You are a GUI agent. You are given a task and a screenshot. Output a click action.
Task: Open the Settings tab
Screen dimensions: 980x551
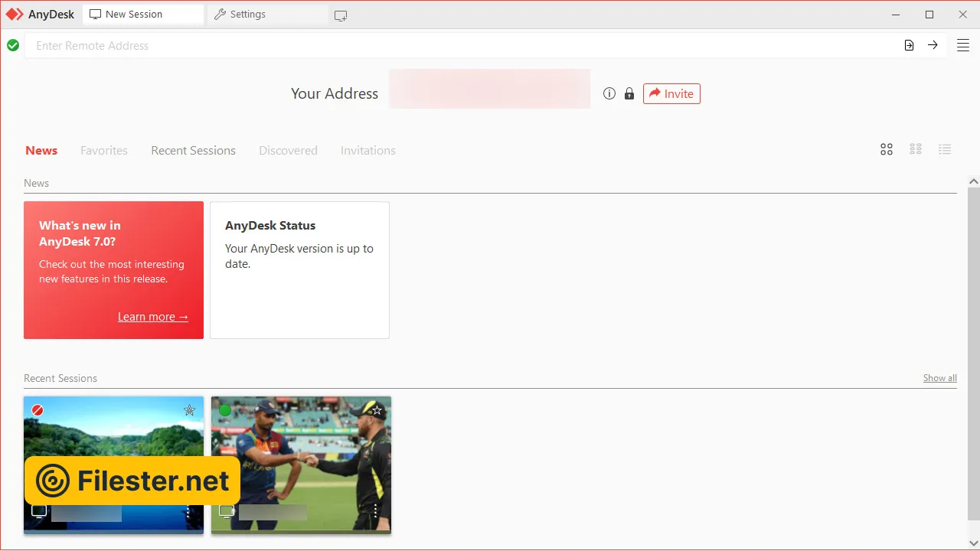pos(240,15)
